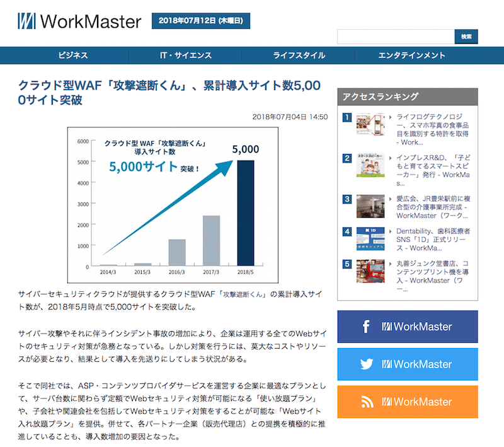
Task: Click the Twitter bird icon on the banner
Action: [367, 364]
